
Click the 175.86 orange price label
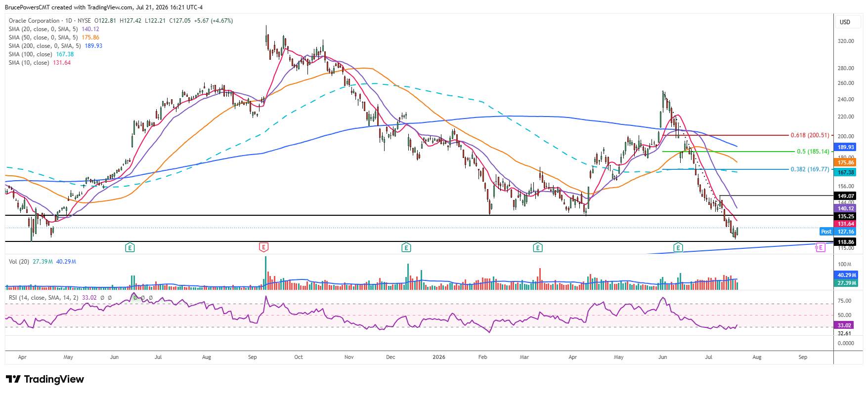click(x=846, y=162)
